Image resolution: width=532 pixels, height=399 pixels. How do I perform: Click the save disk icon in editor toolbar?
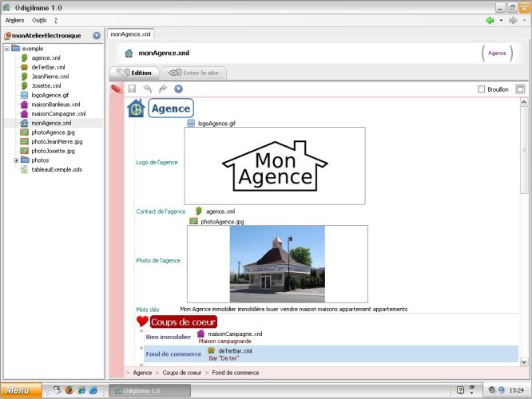(132, 89)
